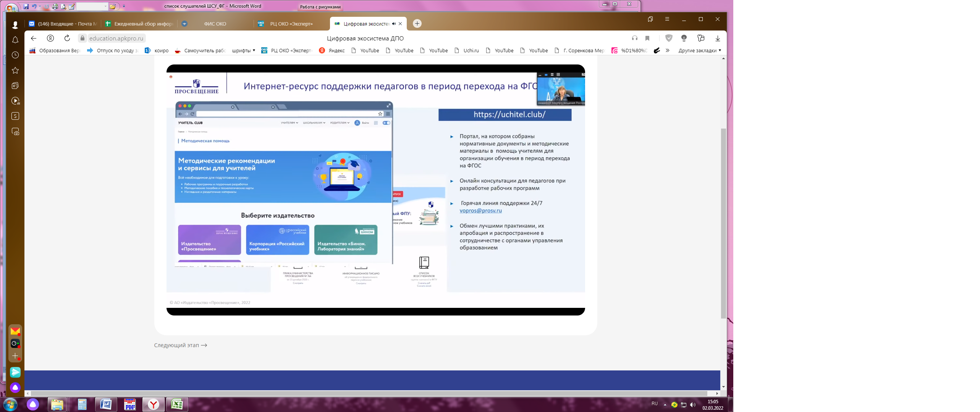The width and height of the screenshot is (980, 412).
Task: Expand Другие закладки folder
Action: [700, 50]
